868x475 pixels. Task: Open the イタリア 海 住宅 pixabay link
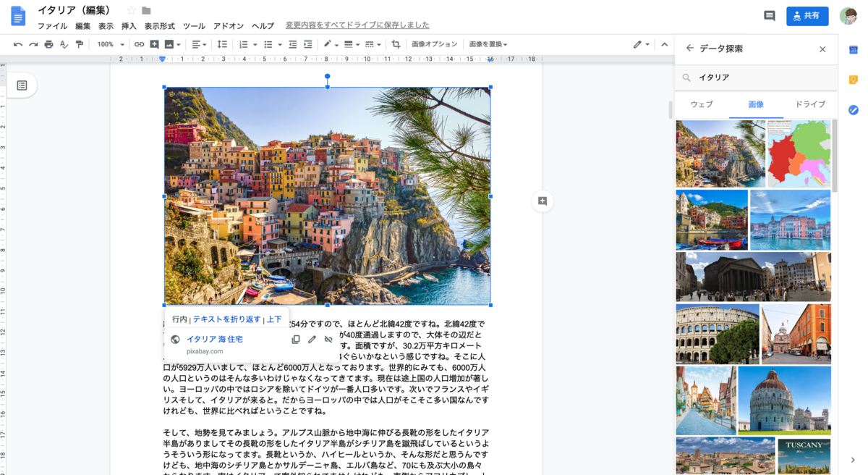coord(214,339)
